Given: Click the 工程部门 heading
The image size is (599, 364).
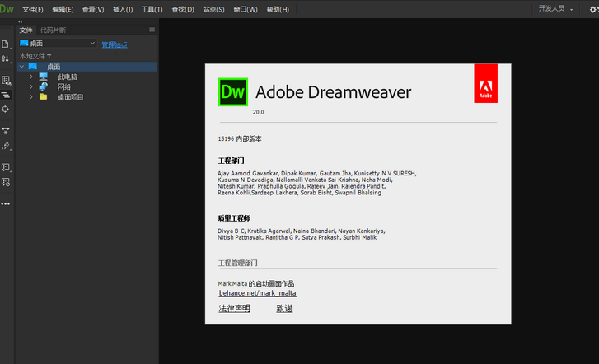Looking at the screenshot, I should 232,161.
